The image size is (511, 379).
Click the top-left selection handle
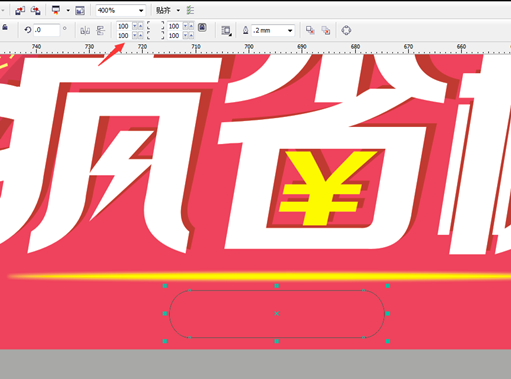[165, 286]
